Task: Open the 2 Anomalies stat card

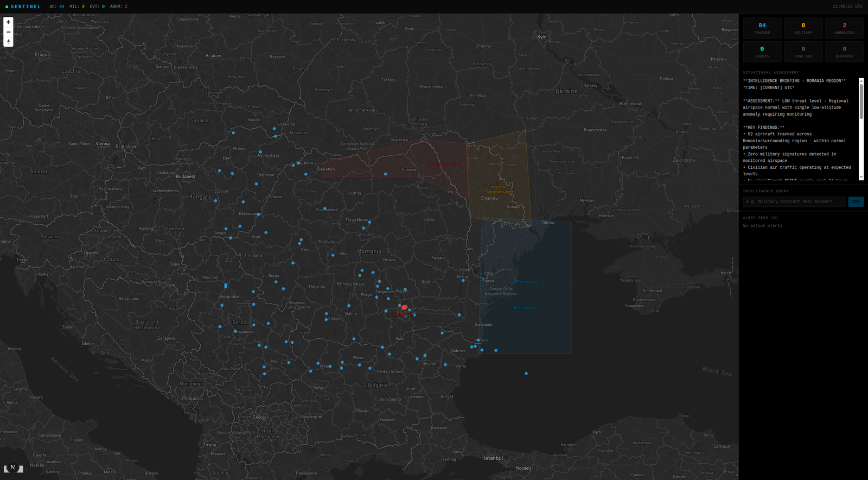Action: (845, 28)
